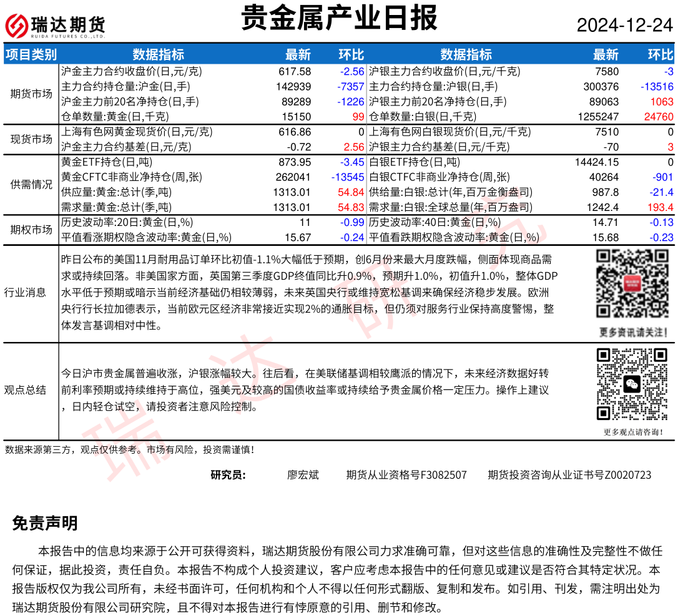
Task: Click the 白银ETF持仓 value 14424.15
Action: click(596, 162)
